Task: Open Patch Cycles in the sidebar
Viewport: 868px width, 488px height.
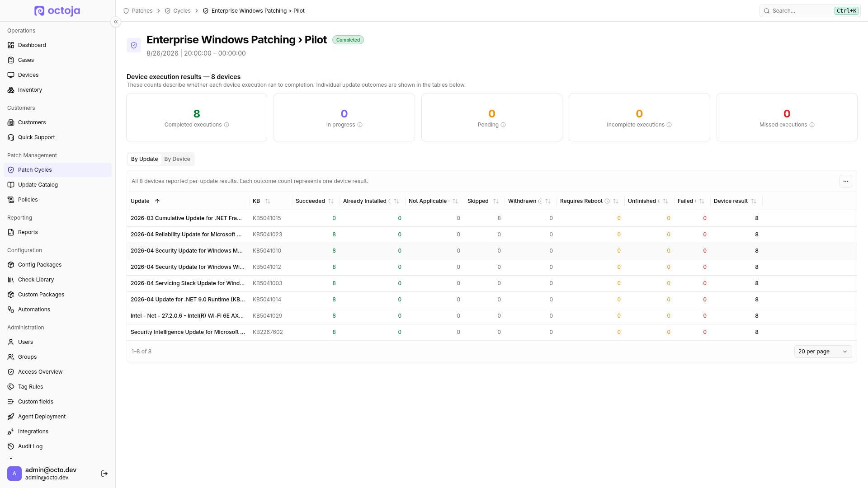Action: 57,170
